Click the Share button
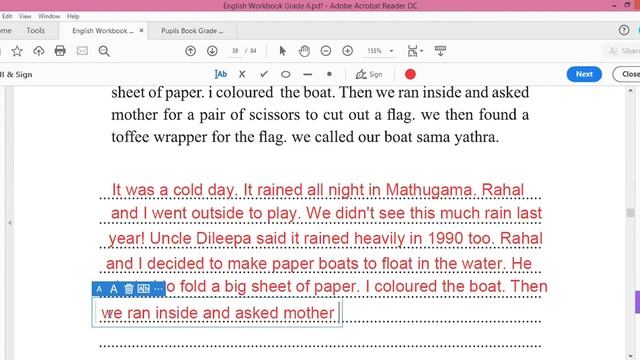The height and width of the screenshot is (360, 640). tap(623, 51)
